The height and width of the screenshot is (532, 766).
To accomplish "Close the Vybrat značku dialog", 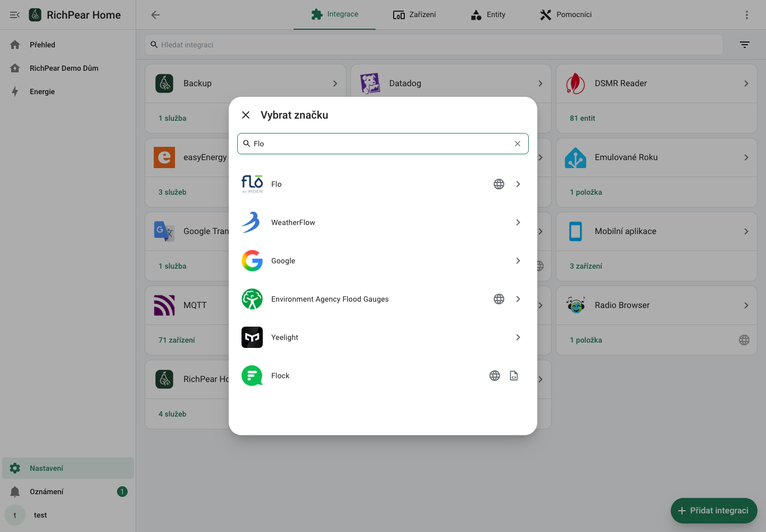I will (x=246, y=115).
